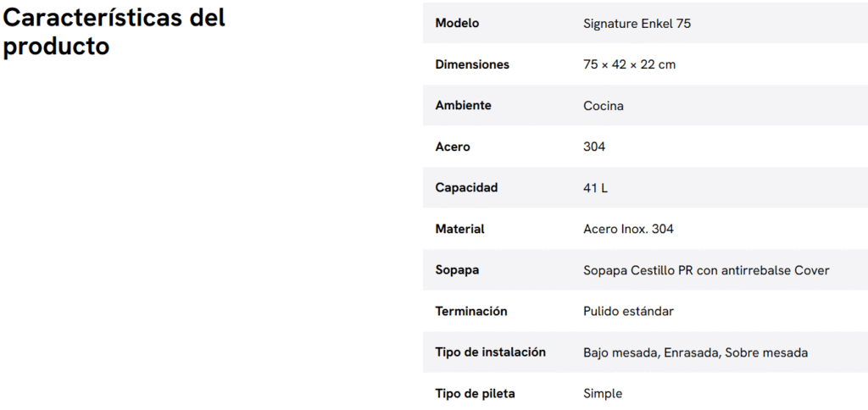
Task: Select the Modelo label
Action: coord(457,24)
